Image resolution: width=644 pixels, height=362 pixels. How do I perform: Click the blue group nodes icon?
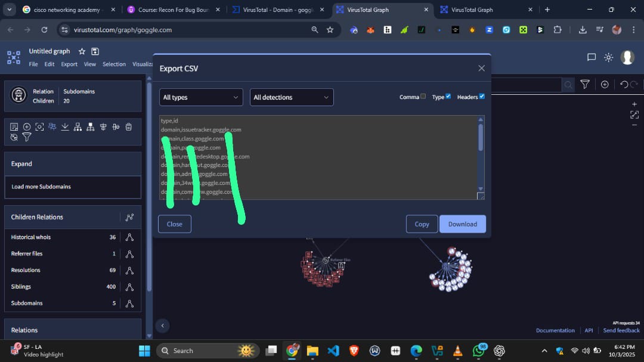coord(52,127)
